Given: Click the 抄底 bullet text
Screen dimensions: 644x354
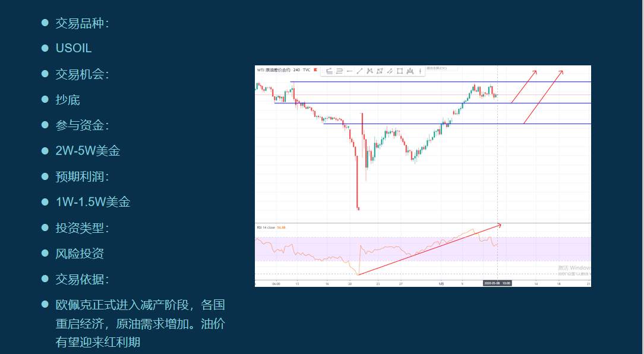Looking at the screenshot, I should point(68,100).
